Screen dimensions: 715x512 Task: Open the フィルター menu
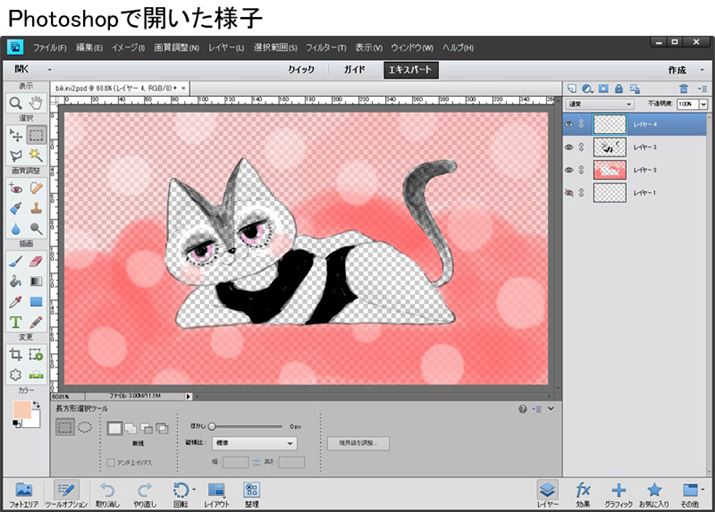tap(326, 47)
